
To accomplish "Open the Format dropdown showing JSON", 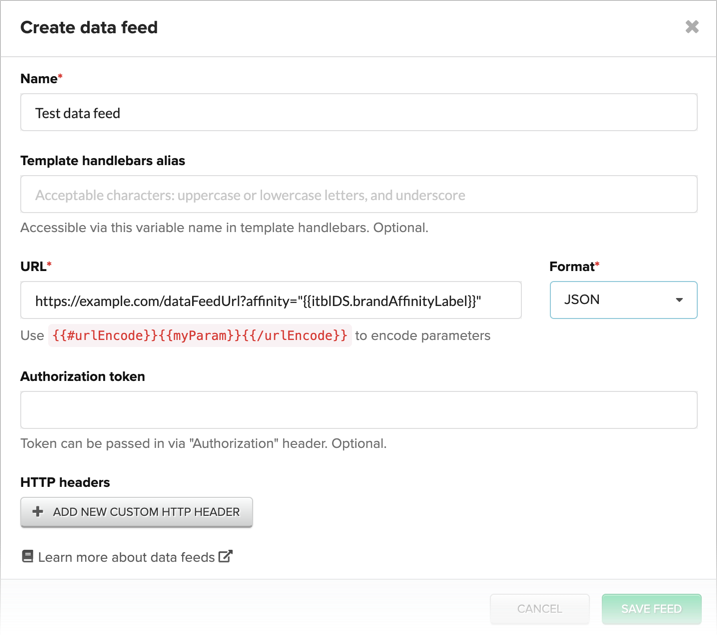I will 623,300.
